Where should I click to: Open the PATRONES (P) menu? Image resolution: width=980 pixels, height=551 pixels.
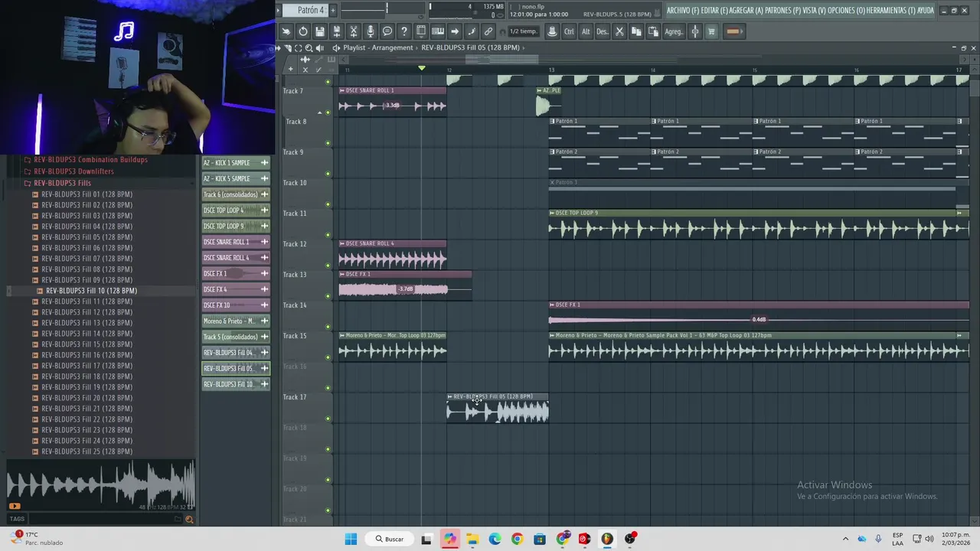[782, 10]
